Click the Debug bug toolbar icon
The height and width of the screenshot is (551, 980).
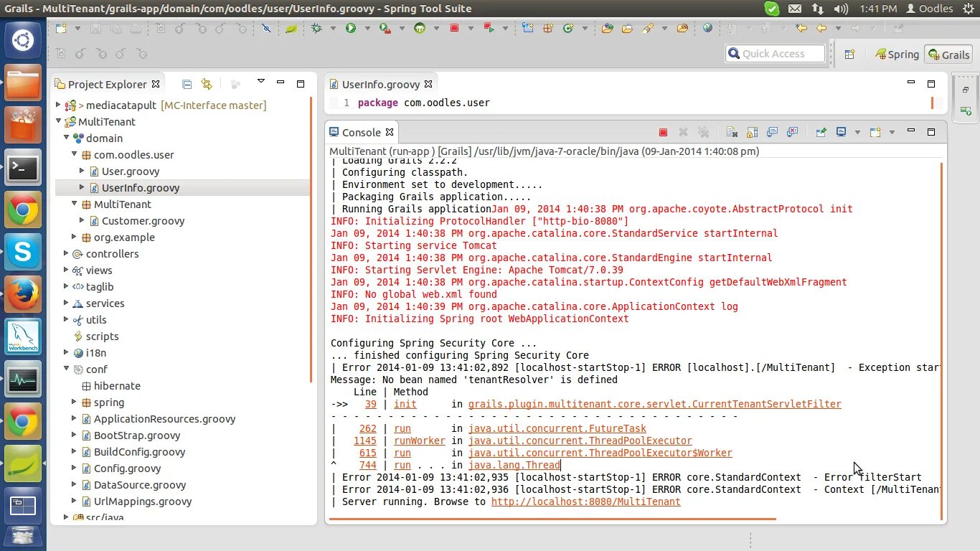tap(316, 28)
